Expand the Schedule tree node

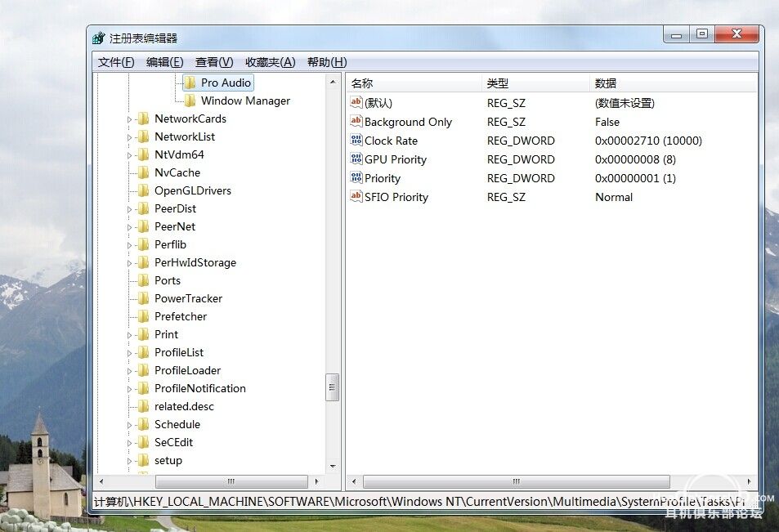click(x=129, y=425)
